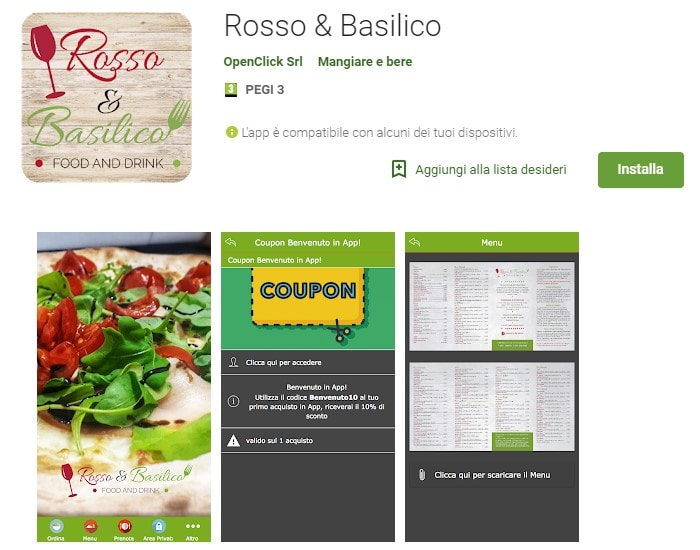Open the second menu page thumbnail

click(x=492, y=407)
